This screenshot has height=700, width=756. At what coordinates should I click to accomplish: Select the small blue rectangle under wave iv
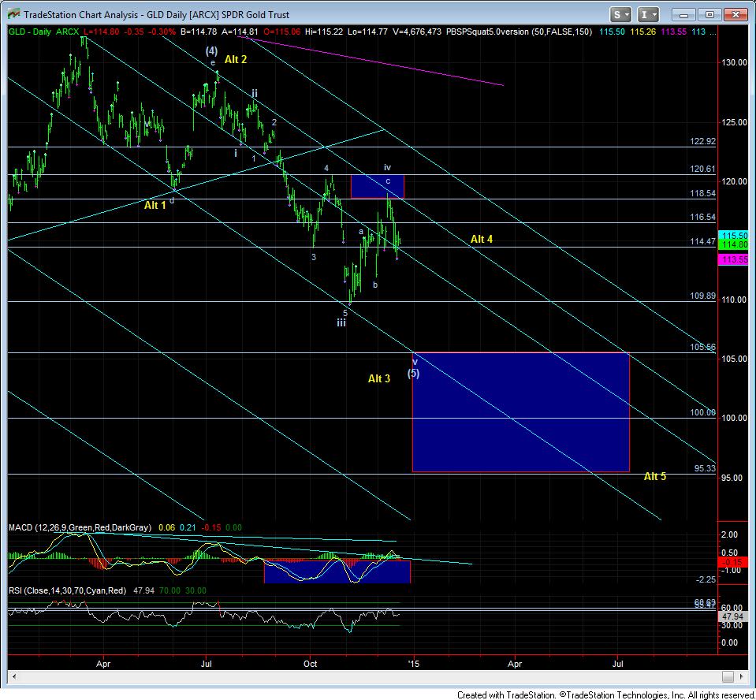coord(377,187)
